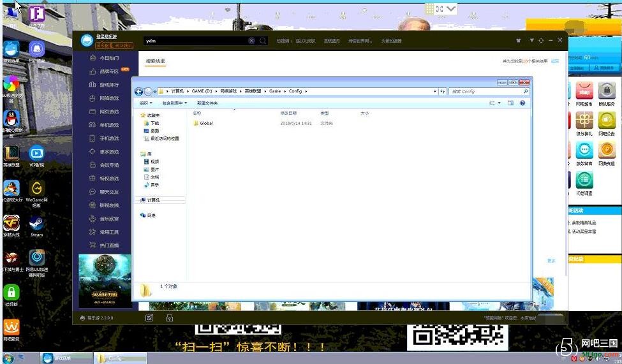Viewport: 622px width, 364px height.
Task: Click GAME (D:) in address breadcrumb
Action: tap(202, 91)
